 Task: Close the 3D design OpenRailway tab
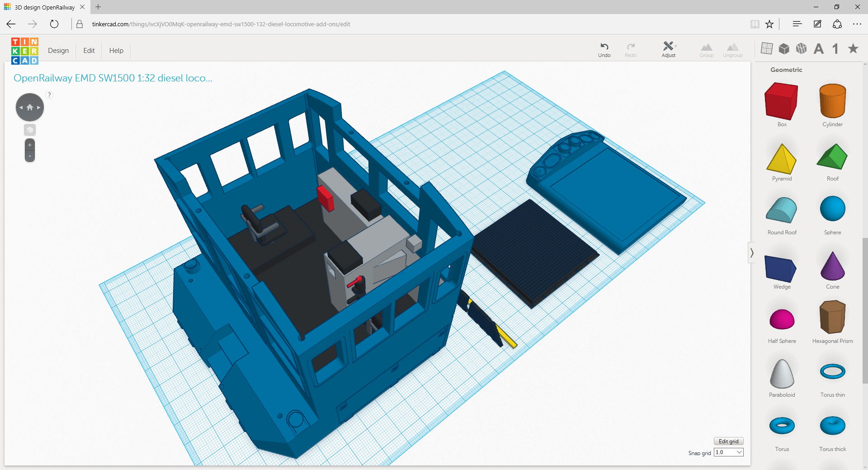[x=82, y=7]
